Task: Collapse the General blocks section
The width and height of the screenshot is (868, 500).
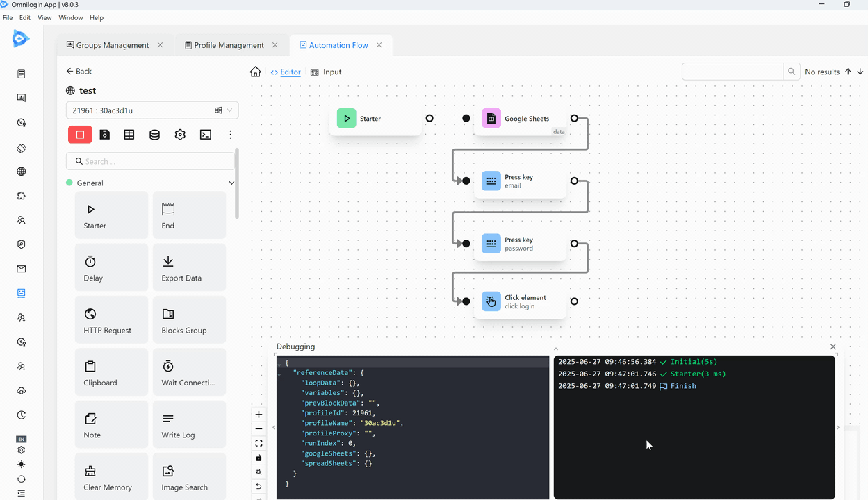Action: tap(231, 183)
